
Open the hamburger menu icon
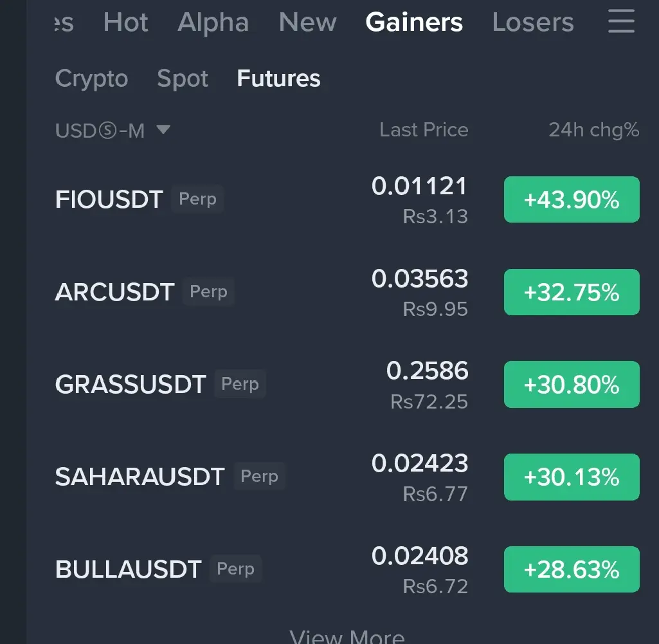point(620,23)
